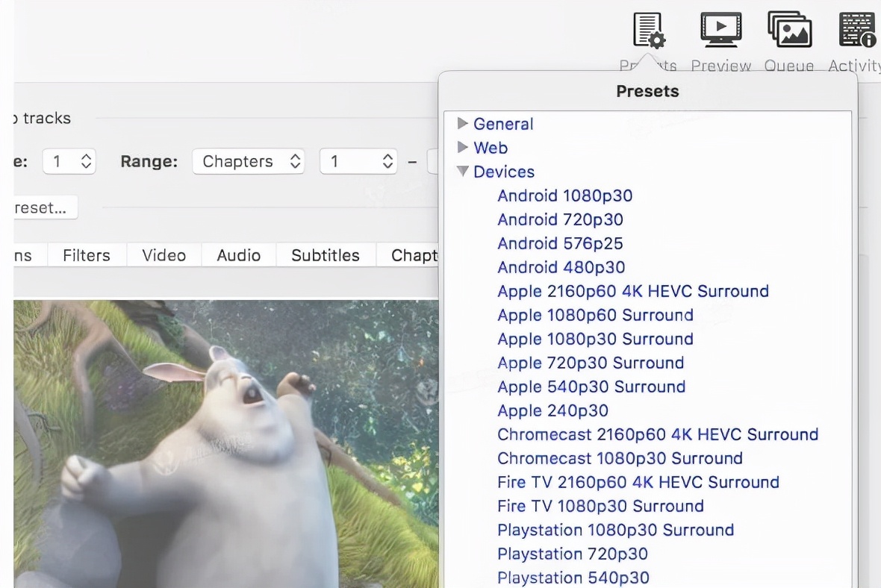Select the Apple 240p30 preset
This screenshot has height=588, width=881.
[552, 410]
